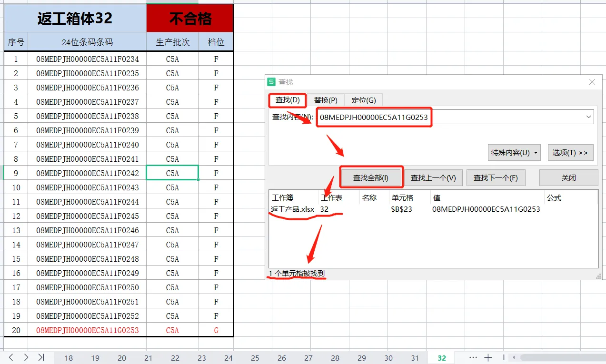This screenshot has height=364, width=606.
Task: Open sheet tab 18
Action: pyautogui.click(x=69, y=358)
